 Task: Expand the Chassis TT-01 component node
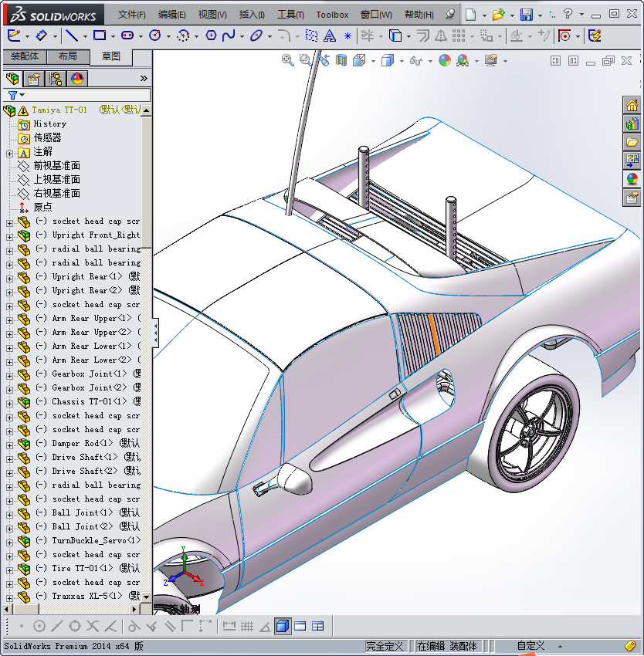pos(9,402)
